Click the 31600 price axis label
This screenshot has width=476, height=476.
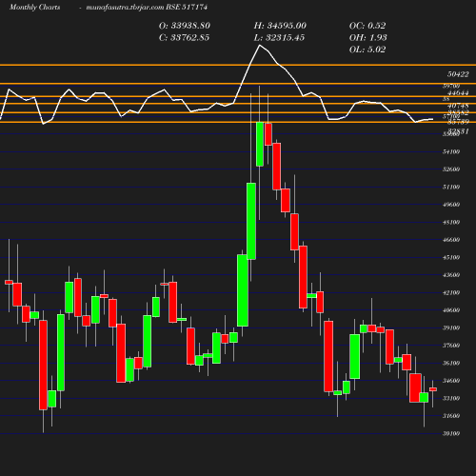pos(451,416)
